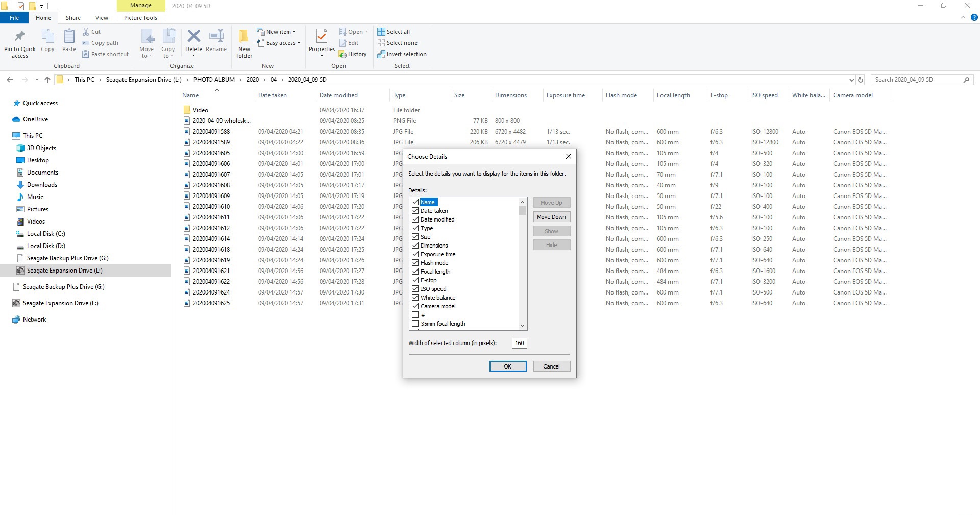Click the Refresh icon near address bar
The height and width of the screenshot is (515, 980).
click(861, 80)
